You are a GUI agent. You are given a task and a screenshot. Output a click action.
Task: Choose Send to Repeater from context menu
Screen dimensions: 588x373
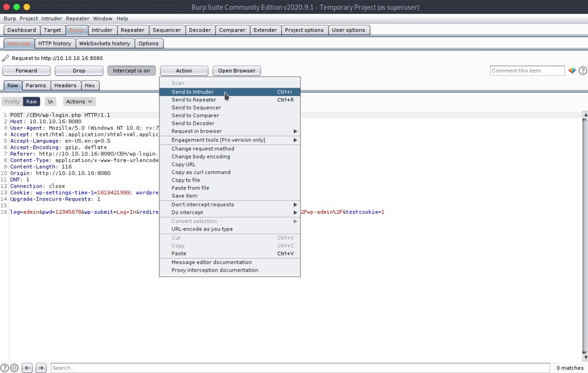(194, 100)
